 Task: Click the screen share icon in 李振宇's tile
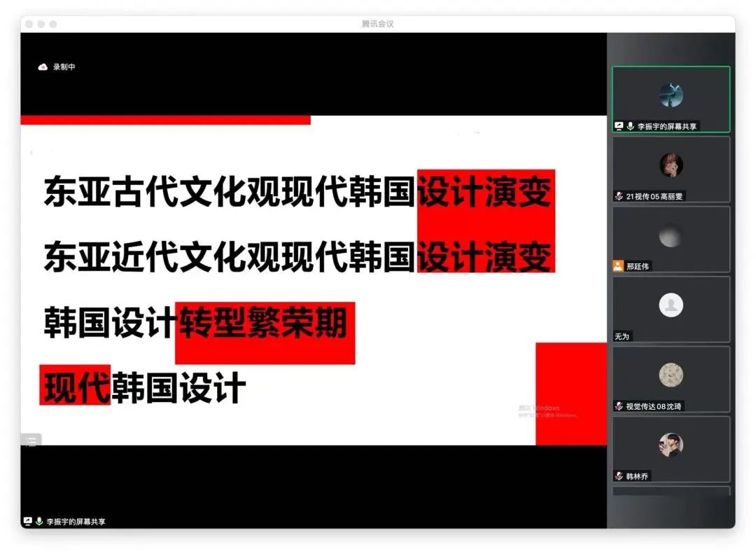(619, 126)
